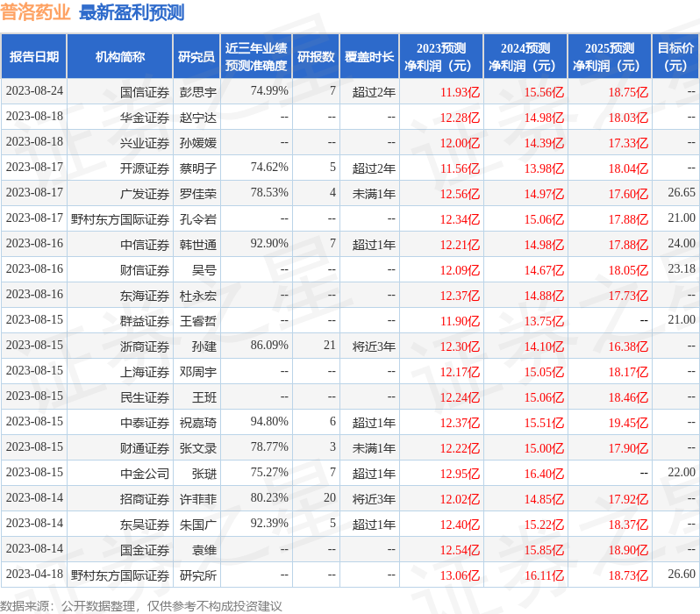Click analyst name 王睿哲

(x=197, y=322)
